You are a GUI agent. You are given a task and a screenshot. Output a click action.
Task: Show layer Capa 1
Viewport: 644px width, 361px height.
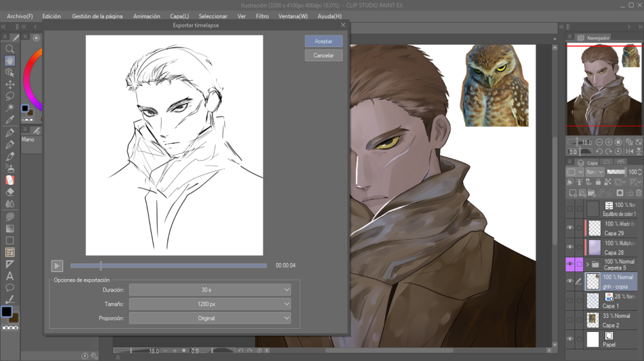coord(570,300)
